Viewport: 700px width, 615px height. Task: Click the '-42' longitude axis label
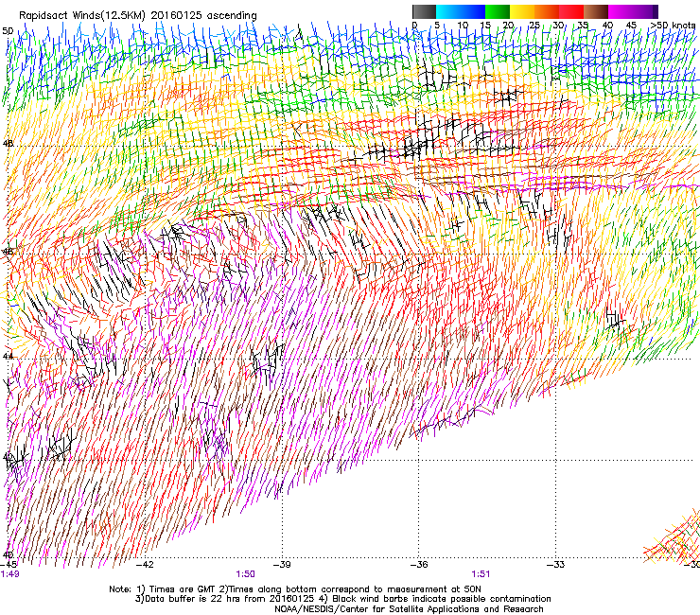coord(145,564)
